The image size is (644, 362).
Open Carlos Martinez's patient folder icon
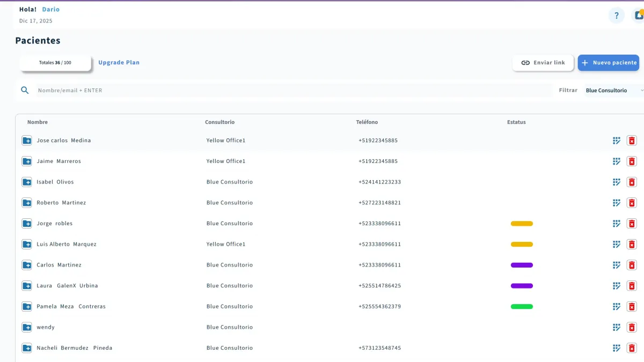[27, 265]
